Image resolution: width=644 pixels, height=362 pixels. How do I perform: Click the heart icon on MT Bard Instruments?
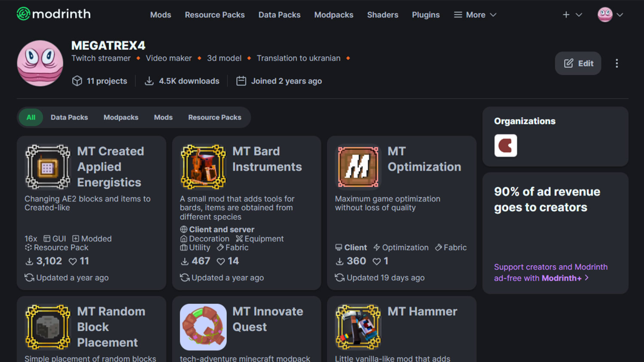pyautogui.click(x=221, y=261)
